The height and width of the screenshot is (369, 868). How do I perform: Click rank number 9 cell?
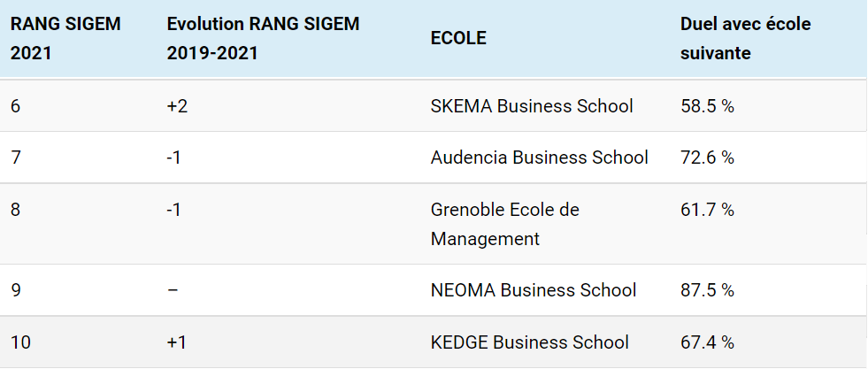[x=15, y=290]
